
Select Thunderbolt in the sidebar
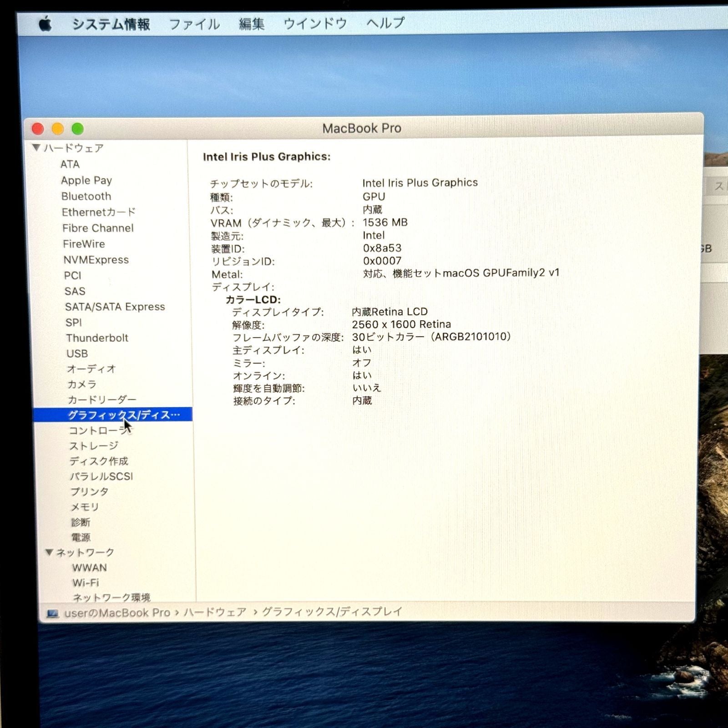pyautogui.click(x=97, y=338)
